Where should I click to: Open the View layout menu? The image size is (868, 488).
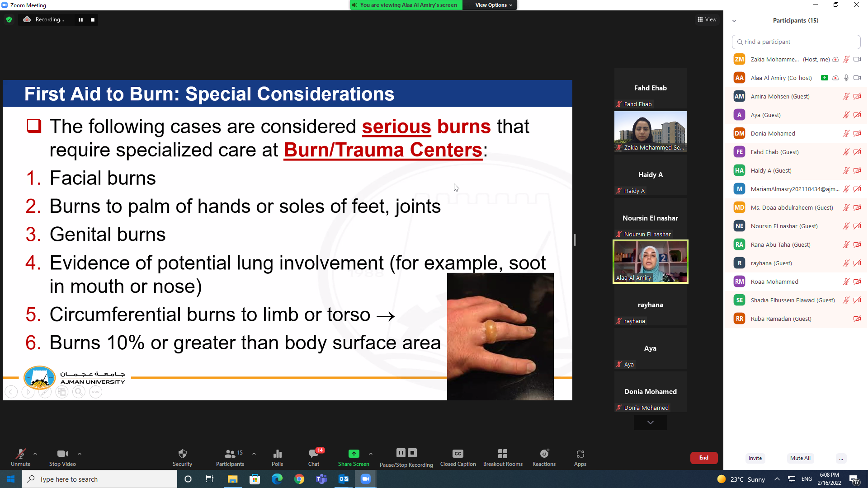tap(707, 19)
